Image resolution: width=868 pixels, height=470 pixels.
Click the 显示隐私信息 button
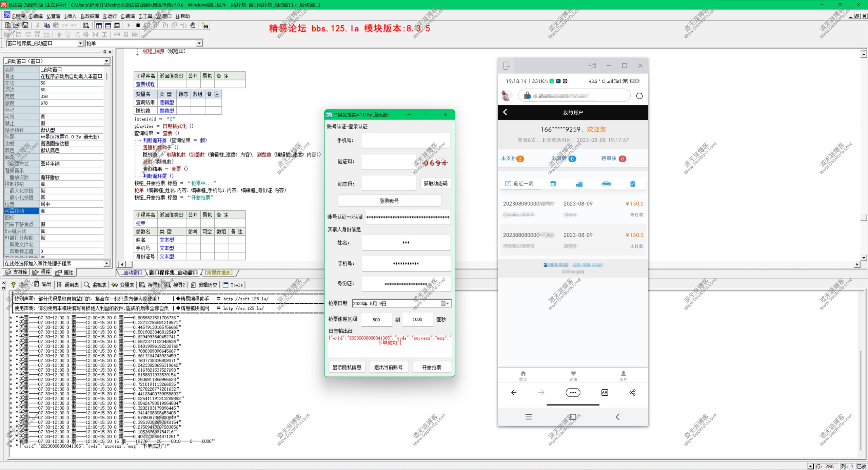[347, 367]
